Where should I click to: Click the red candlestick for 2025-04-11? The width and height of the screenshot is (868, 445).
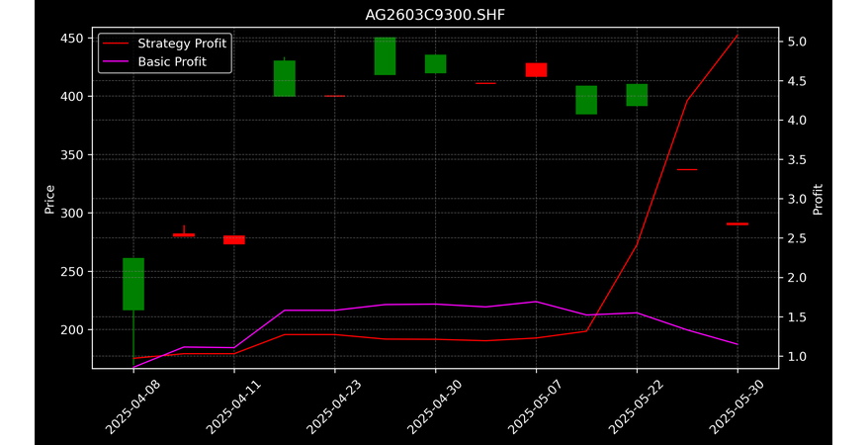tap(234, 239)
